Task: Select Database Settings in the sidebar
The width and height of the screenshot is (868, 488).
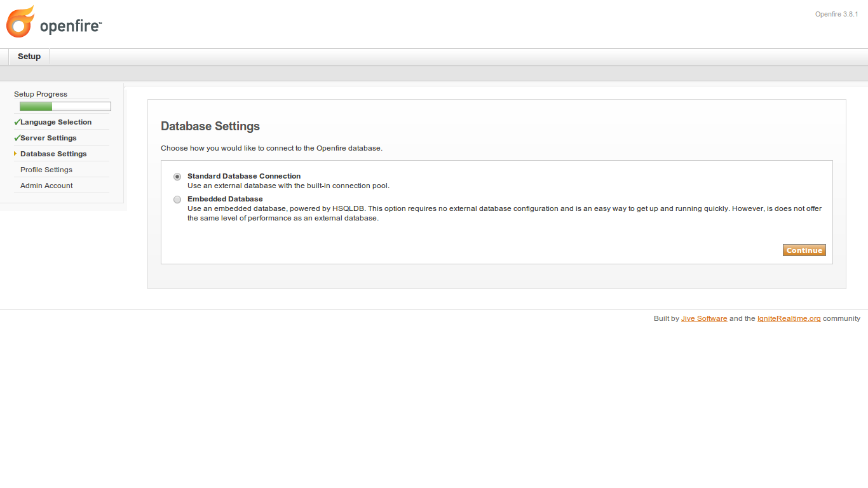Action: point(53,154)
